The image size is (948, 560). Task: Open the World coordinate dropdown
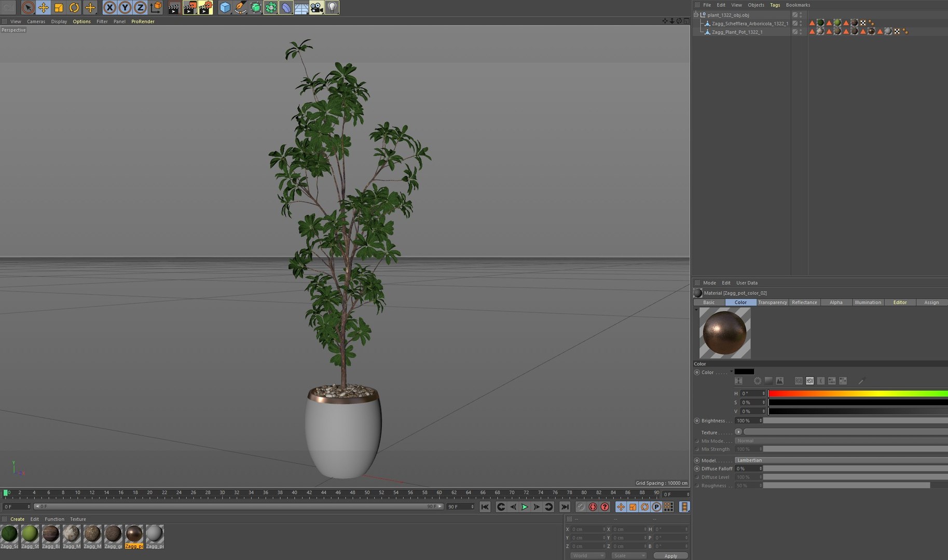587,556
